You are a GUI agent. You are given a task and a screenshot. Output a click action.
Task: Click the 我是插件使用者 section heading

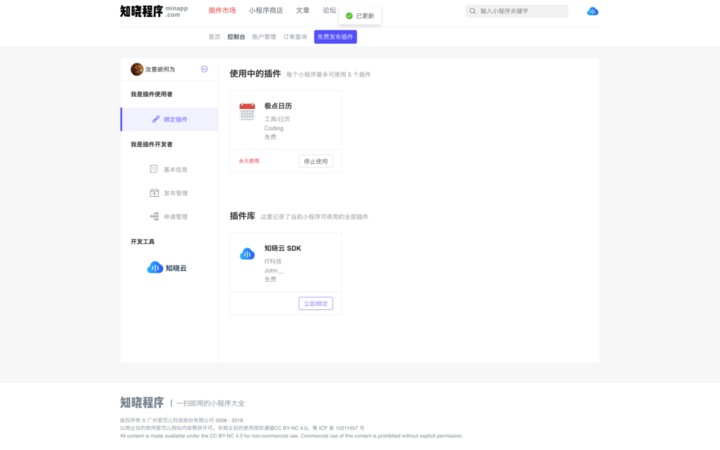[152, 94]
